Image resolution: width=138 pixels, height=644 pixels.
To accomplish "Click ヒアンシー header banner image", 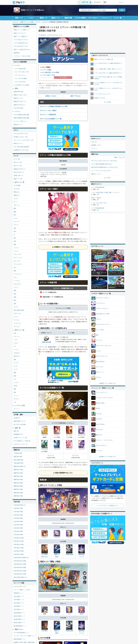I will (63, 50).
